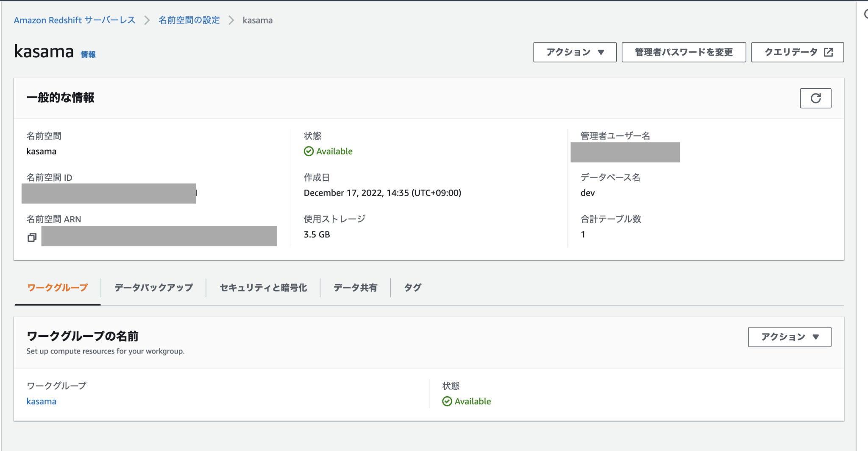The image size is (868, 451).
Task: Open the セキュリティと暗号化 tab
Action: click(263, 287)
